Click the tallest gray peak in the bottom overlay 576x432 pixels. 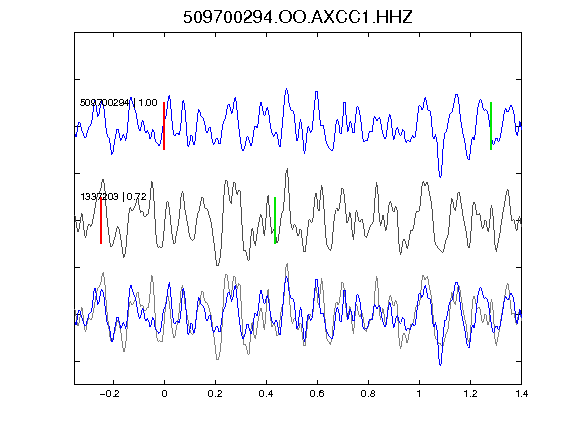pos(287,264)
